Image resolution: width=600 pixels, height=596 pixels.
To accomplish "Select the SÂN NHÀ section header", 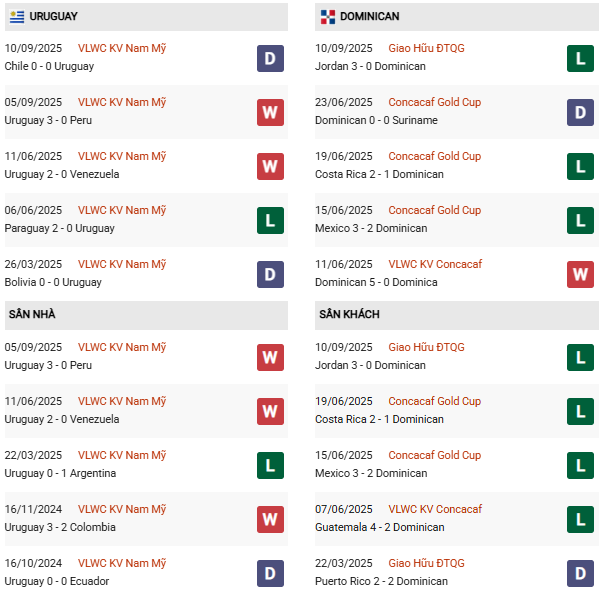I will click(x=32, y=315).
